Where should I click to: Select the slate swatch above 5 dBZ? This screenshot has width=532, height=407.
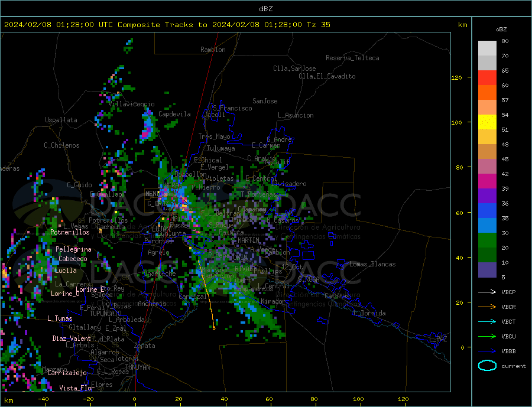click(x=487, y=270)
